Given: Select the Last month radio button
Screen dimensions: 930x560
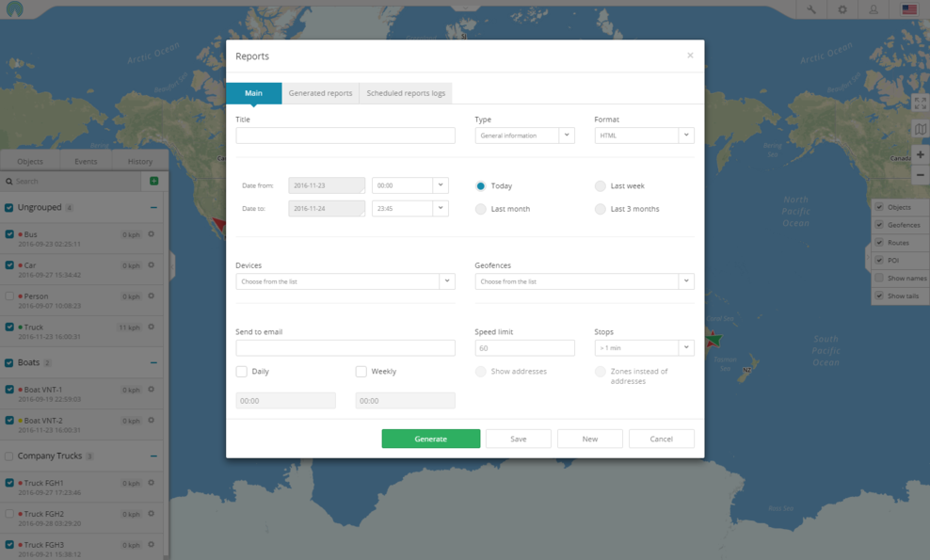Looking at the screenshot, I should tap(480, 209).
